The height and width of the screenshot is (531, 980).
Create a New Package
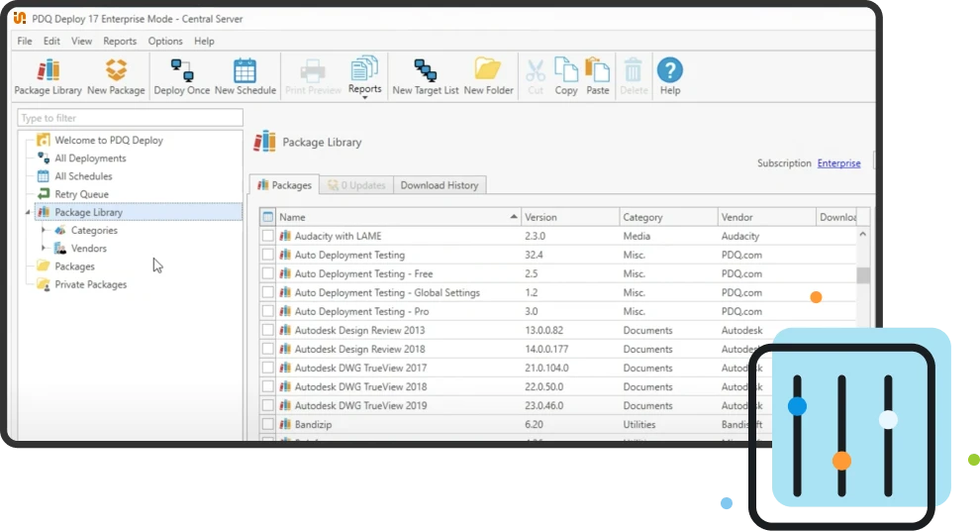coord(116,77)
